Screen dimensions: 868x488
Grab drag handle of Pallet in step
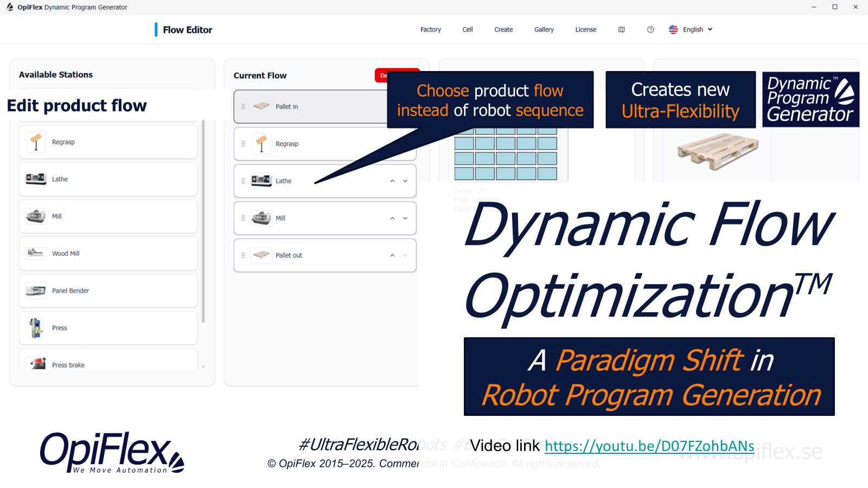[243, 107]
